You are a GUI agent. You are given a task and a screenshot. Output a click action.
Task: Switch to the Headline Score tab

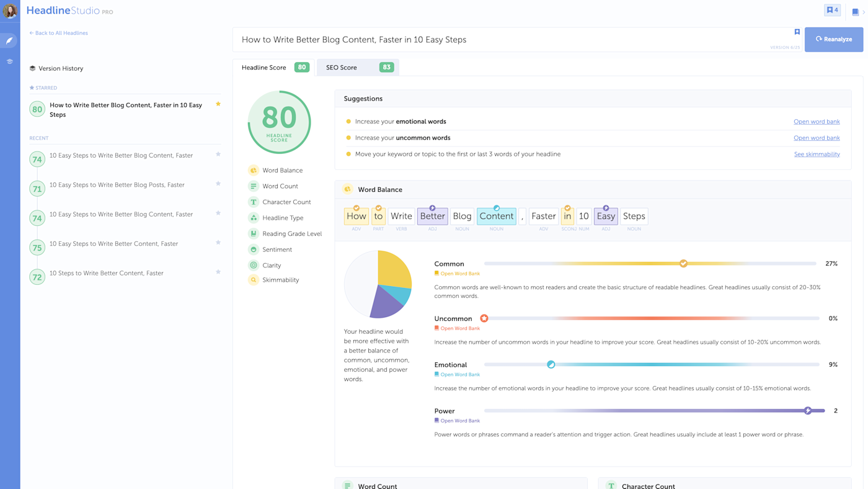pyautogui.click(x=275, y=68)
